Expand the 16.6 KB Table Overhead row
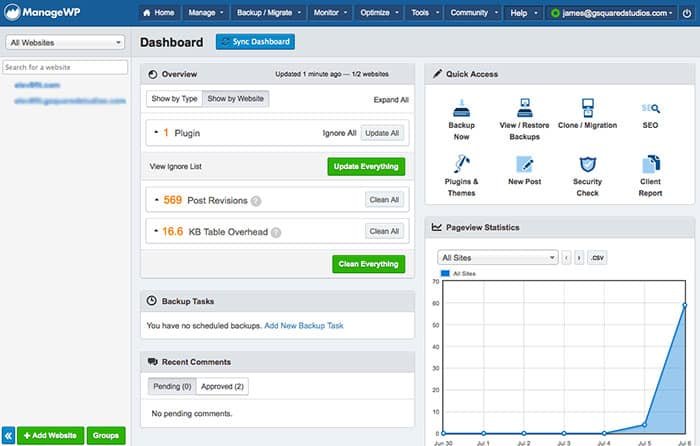 coord(156,231)
